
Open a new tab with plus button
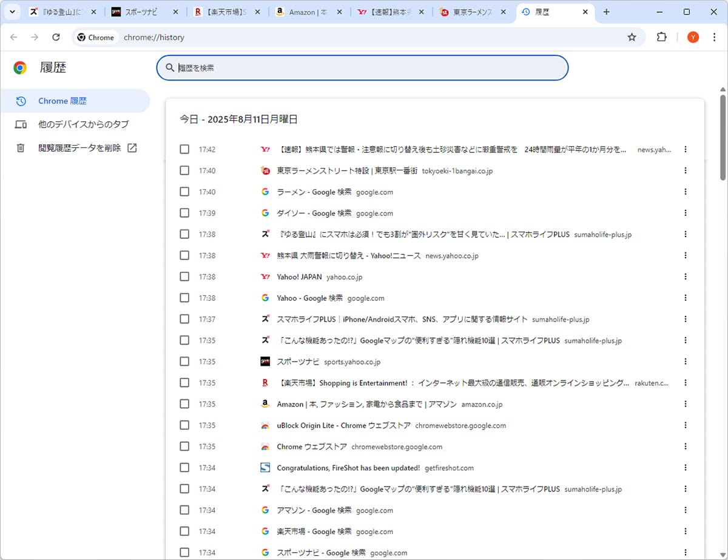(607, 12)
